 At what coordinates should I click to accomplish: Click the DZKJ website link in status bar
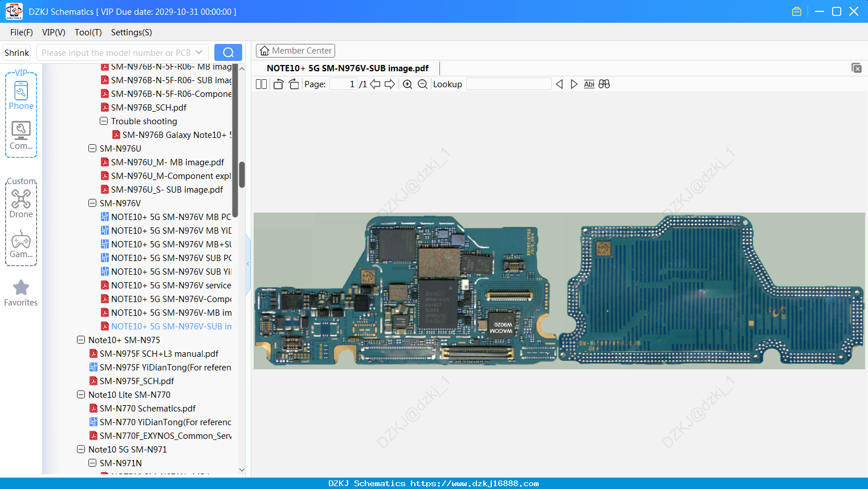474,483
